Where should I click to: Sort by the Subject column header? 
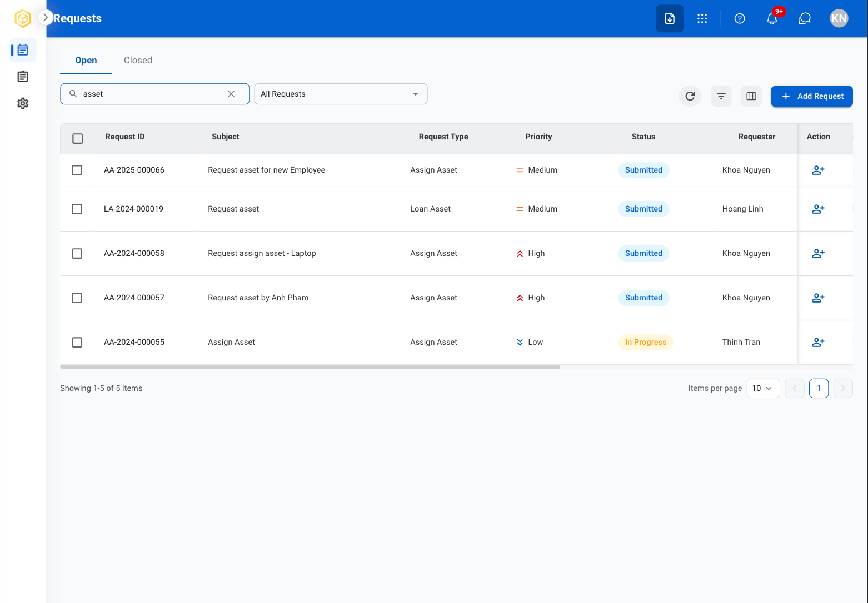(226, 137)
